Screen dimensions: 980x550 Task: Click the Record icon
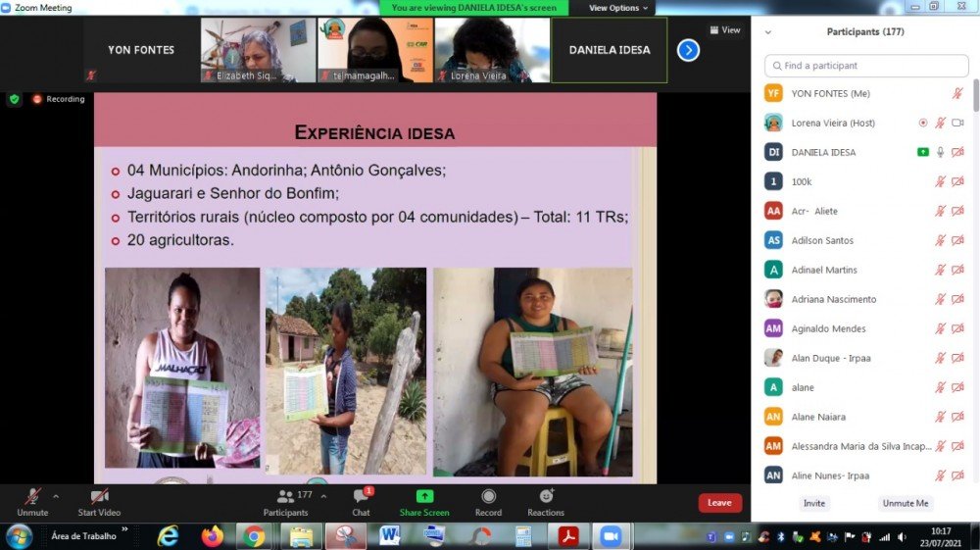[488, 497]
